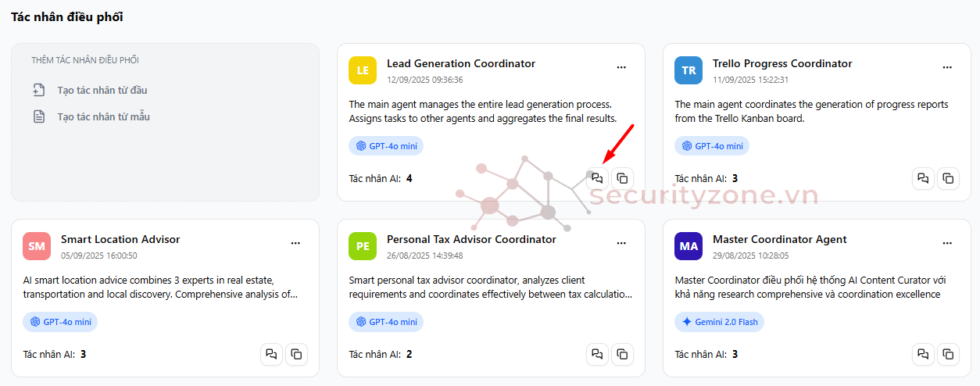Click 'Tạo tác nhân từ đầu' option

click(x=102, y=90)
